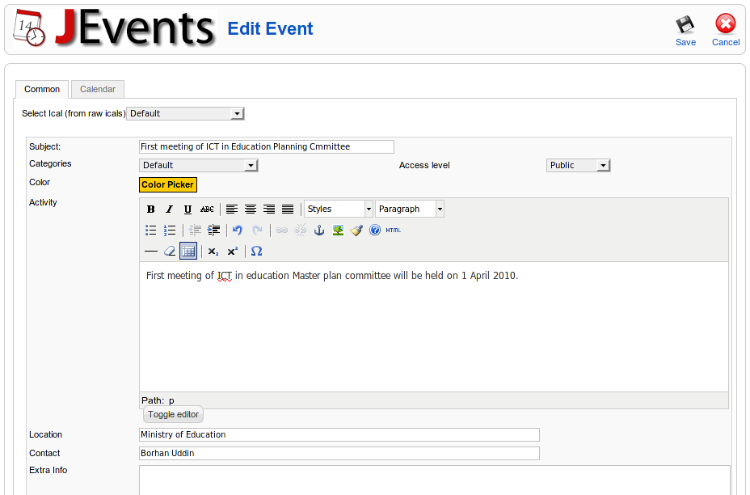Cancel editing with the red X icon
The image size is (750, 495).
[726, 23]
